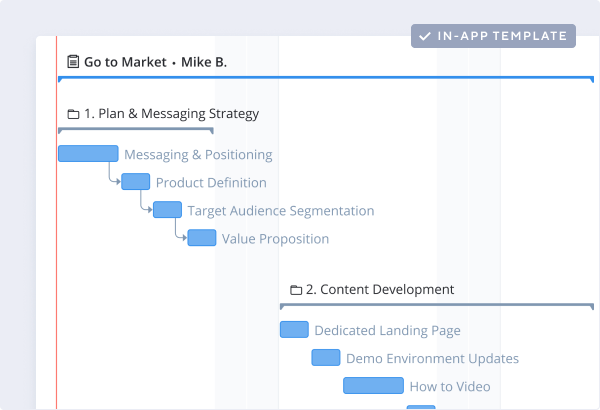Click the folder icon beside Plan & Messaging Strategy
The height and width of the screenshot is (410, 600).
coord(73,114)
